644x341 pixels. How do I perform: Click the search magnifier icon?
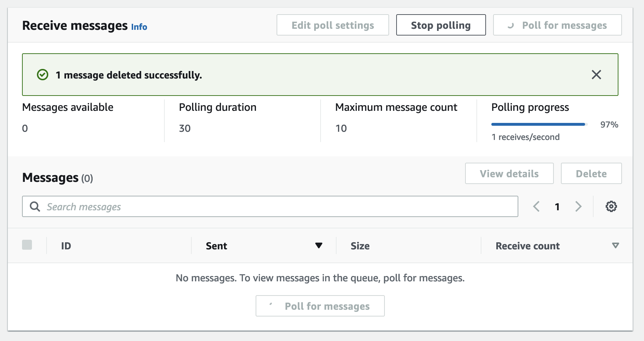click(x=35, y=206)
